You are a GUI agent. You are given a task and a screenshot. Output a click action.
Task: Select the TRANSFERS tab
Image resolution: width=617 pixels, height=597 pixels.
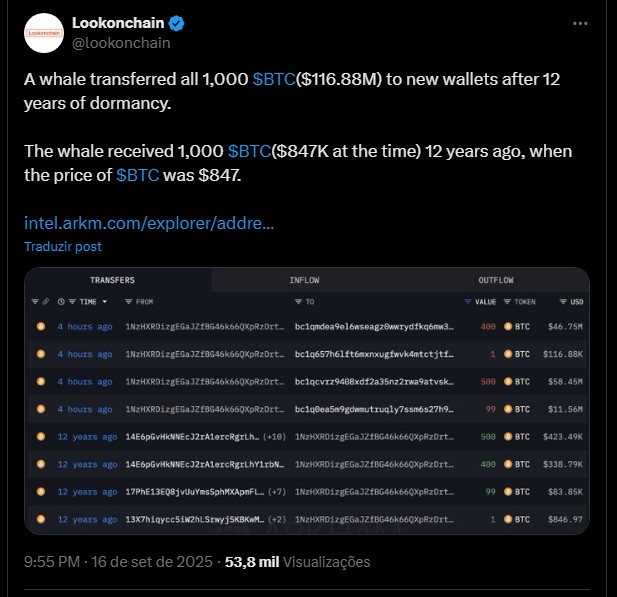(x=112, y=280)
